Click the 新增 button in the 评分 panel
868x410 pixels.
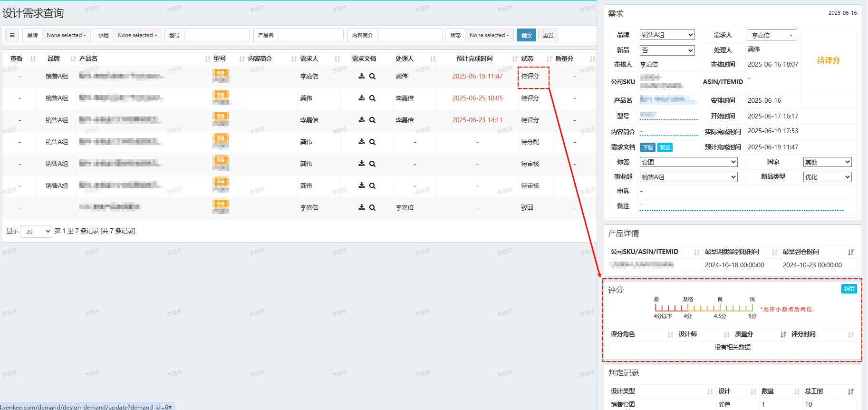click(x=849, y=289)
